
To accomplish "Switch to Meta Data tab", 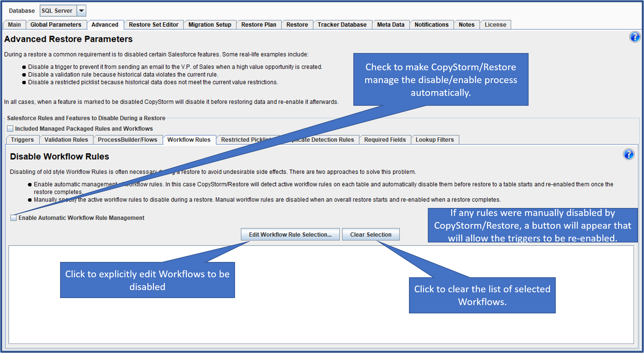I will (x=391, y=25).
